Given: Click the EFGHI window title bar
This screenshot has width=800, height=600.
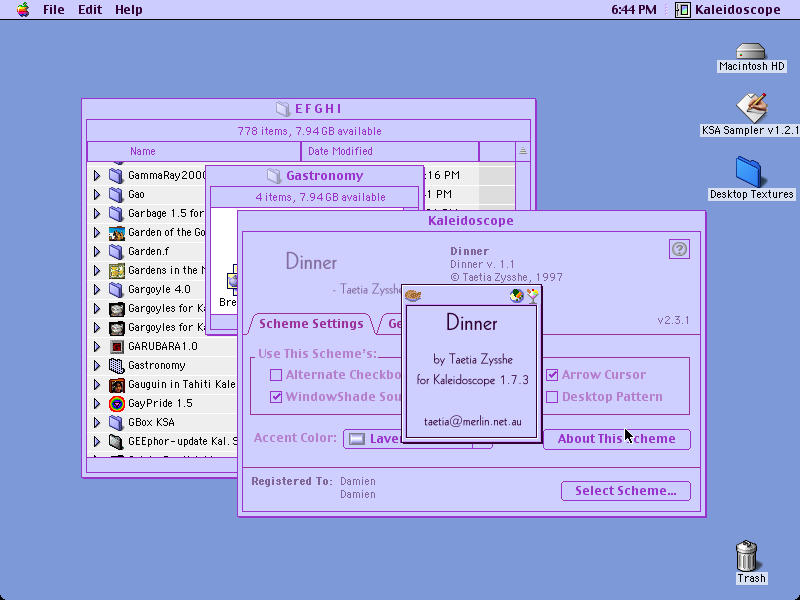Looking at the screenshot, I should click(x=309, y=109).
